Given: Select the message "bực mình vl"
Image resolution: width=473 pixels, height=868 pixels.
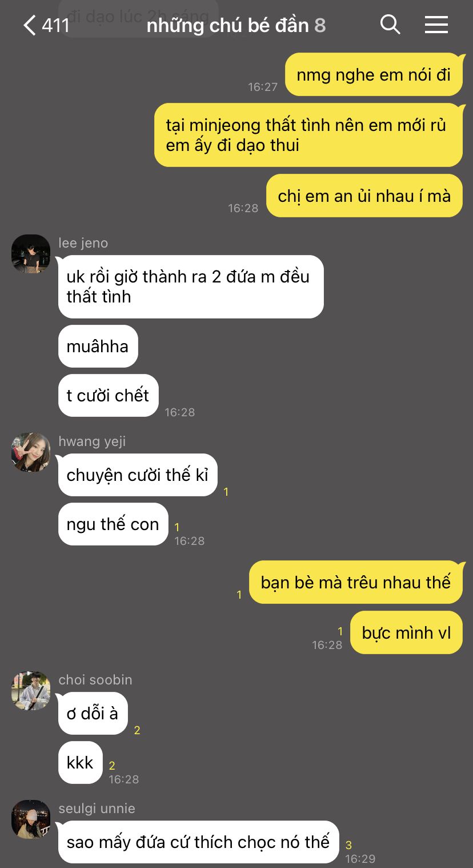Looking at the screenshot, I should (x=406, y=633).
